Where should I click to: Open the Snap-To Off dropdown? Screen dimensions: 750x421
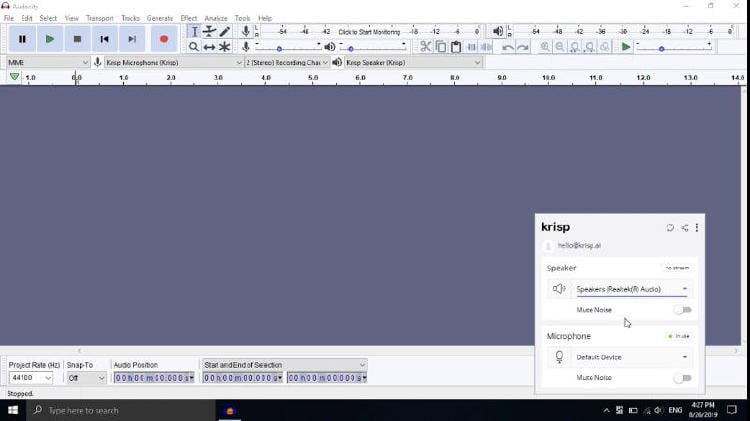pyautogui.click(x=87, y=378)
